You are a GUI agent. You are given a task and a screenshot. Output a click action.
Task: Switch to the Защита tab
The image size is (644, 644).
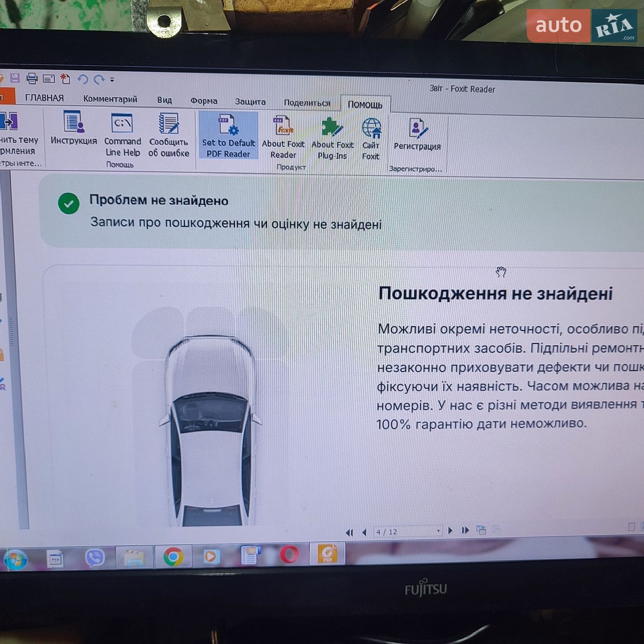[x=250, y=102]
